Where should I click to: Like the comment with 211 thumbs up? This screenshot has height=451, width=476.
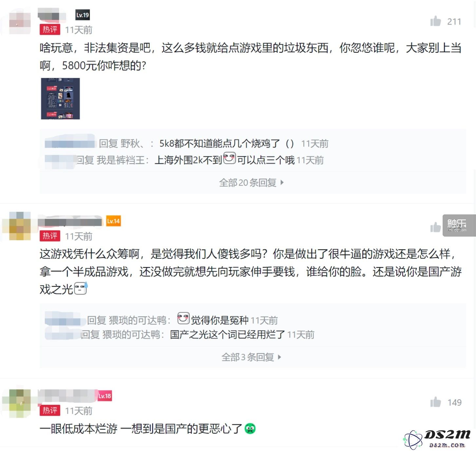[435, 21]
